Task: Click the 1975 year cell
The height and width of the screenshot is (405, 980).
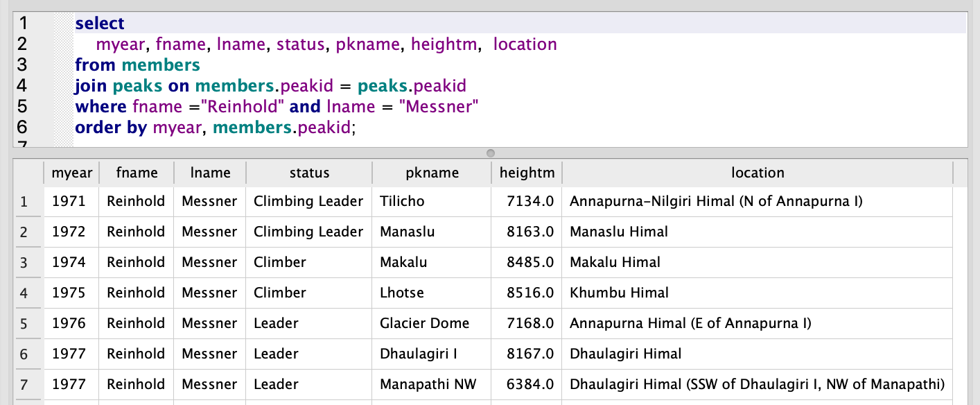Action: point(69,293)
